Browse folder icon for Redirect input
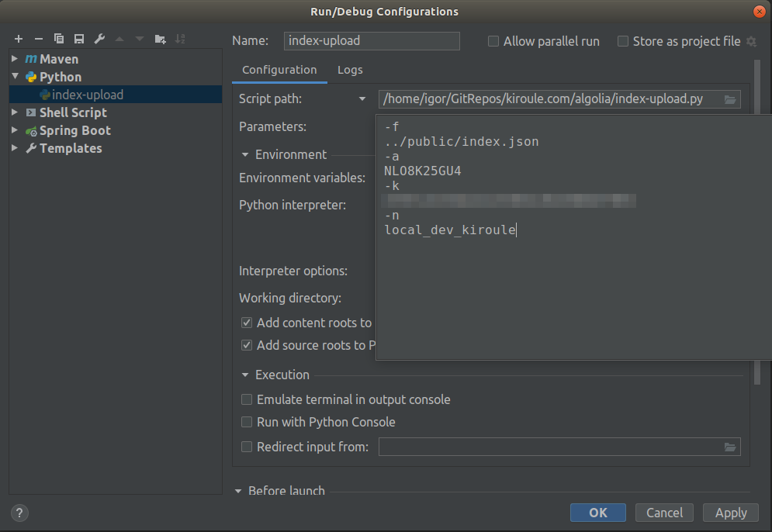 point(729,447)
